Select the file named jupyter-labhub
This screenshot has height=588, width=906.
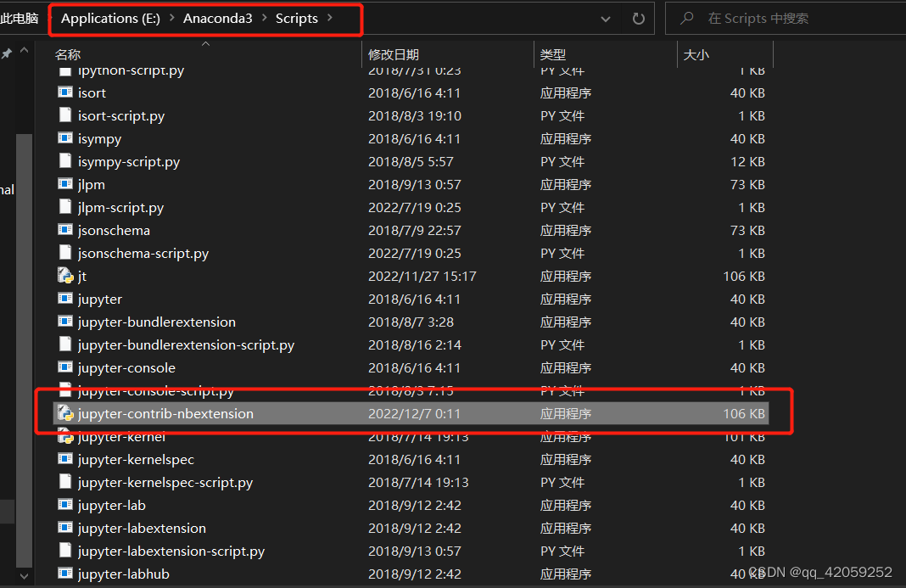[x=124, y=574]
